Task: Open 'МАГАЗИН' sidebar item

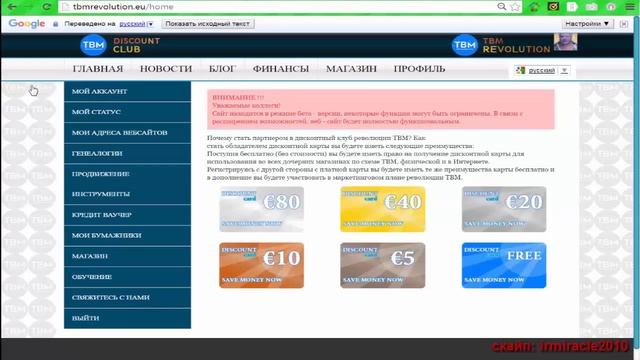Action: pyautogui.click(x=127, y=256)
